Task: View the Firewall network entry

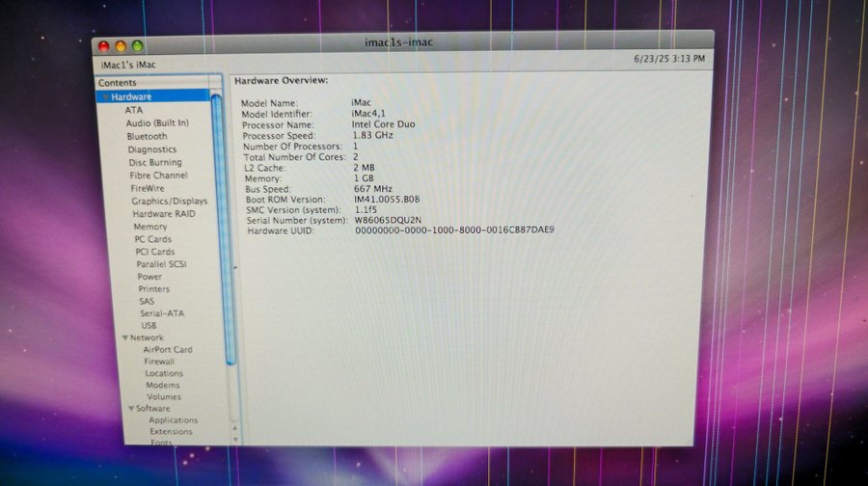Action: (159, 362)
